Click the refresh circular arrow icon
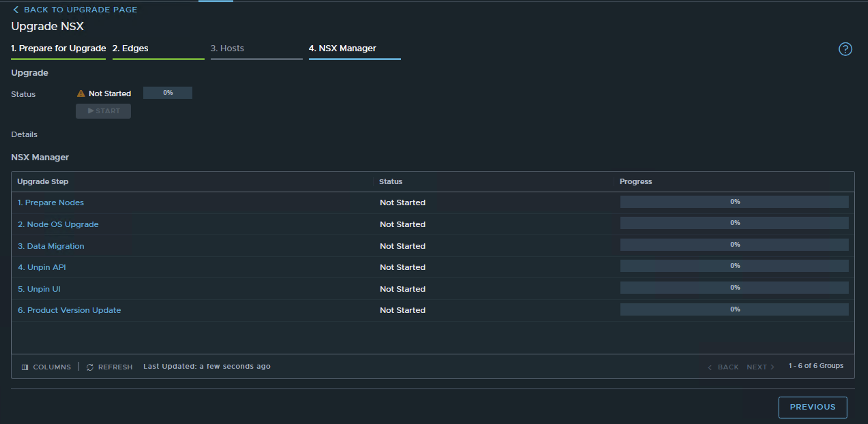Viewport: 868px width, 424px height. point(90,367)
